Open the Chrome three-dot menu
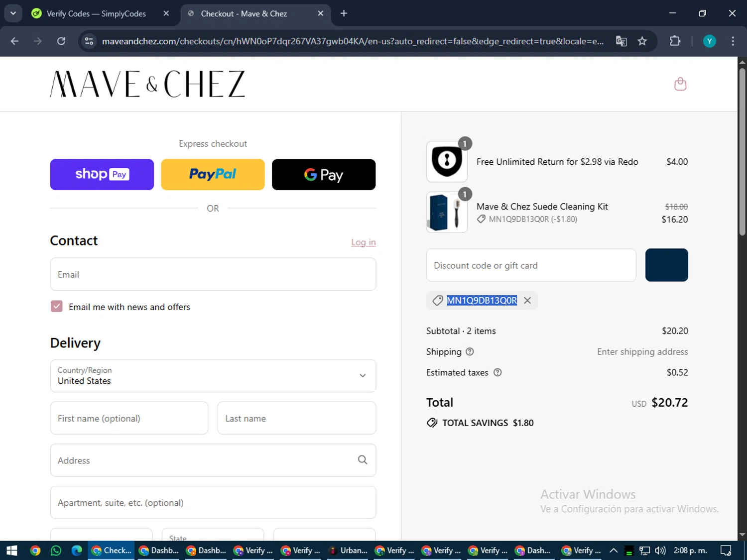This screenshot has height=560, width=747. click(733, 41)
